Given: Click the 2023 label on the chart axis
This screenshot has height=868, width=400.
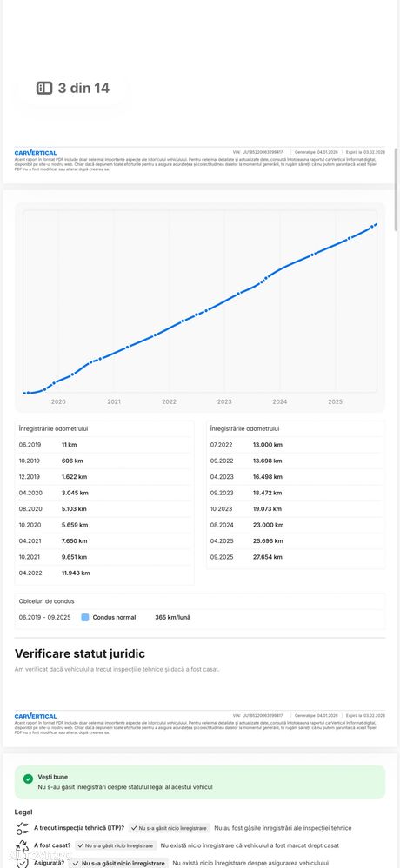Looking at the screenshot, I should click(x=224, y=402).
